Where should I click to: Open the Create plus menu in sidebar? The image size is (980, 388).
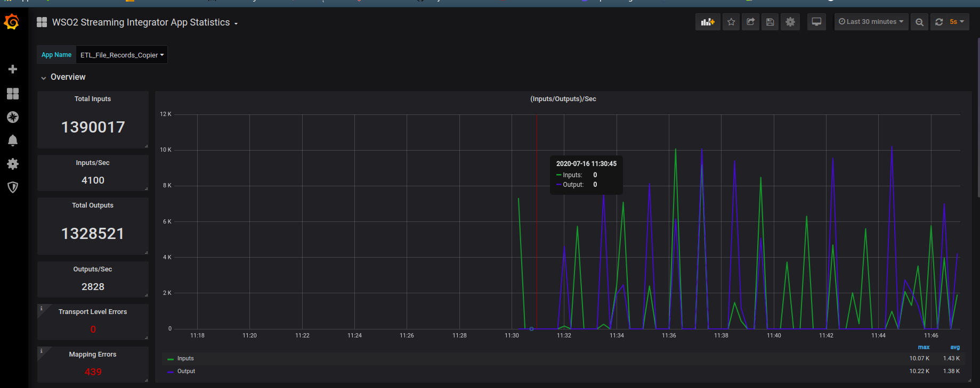tap(13, 69)
